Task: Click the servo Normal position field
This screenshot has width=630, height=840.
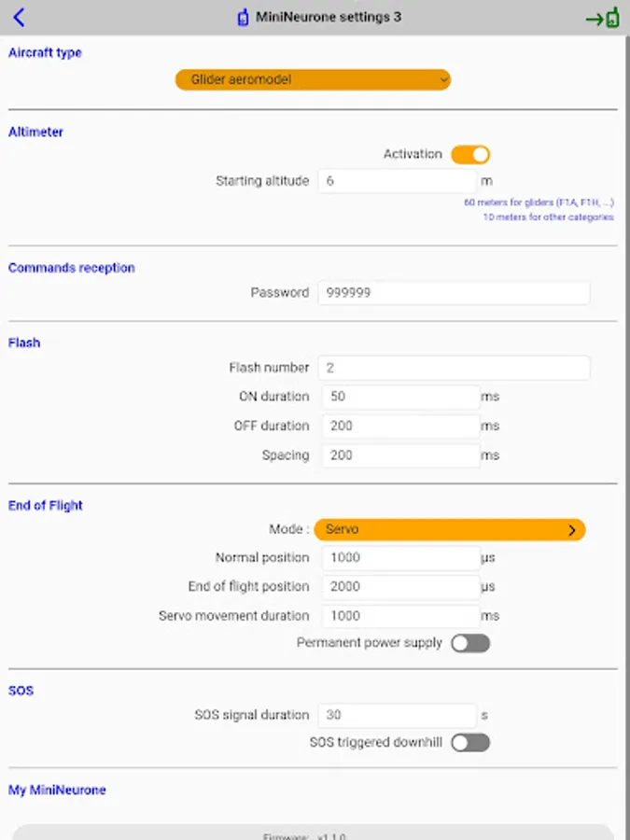Action: coord(400,558)
